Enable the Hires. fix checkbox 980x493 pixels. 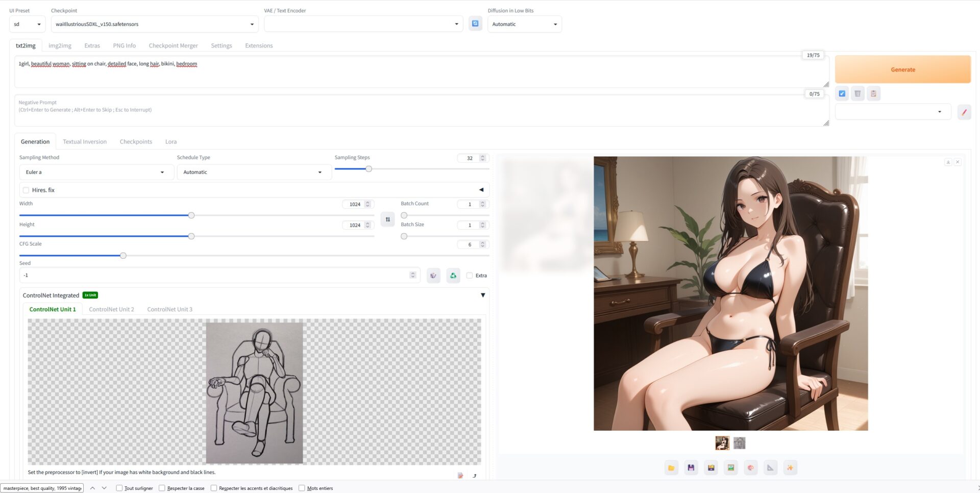26,190
